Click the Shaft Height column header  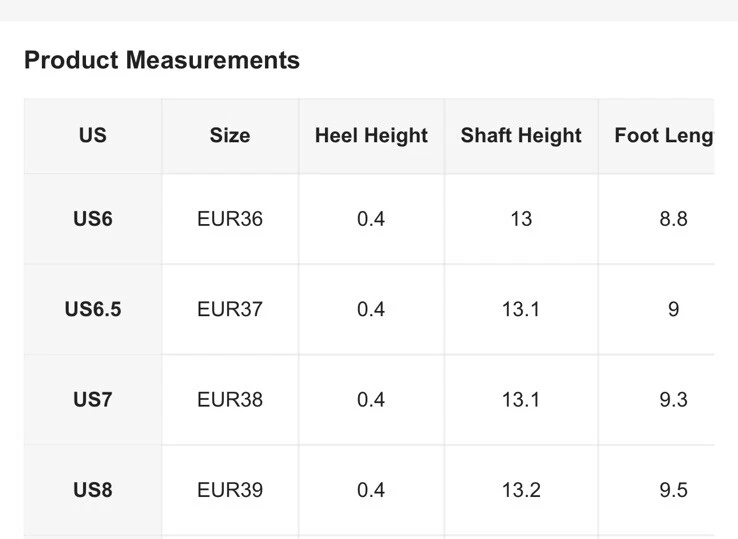(x=521, y=136)
